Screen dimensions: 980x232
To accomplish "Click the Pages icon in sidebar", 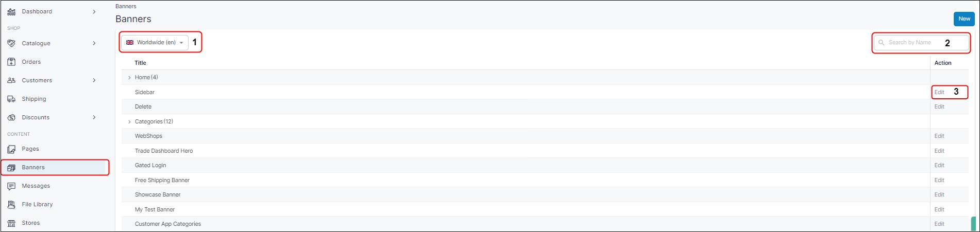I will click(x=11, y=149).
